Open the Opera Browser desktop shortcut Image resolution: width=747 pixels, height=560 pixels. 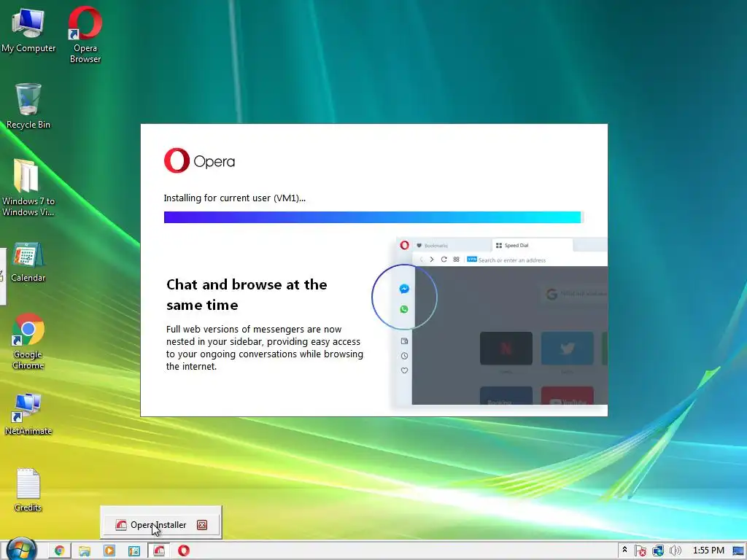85,34
